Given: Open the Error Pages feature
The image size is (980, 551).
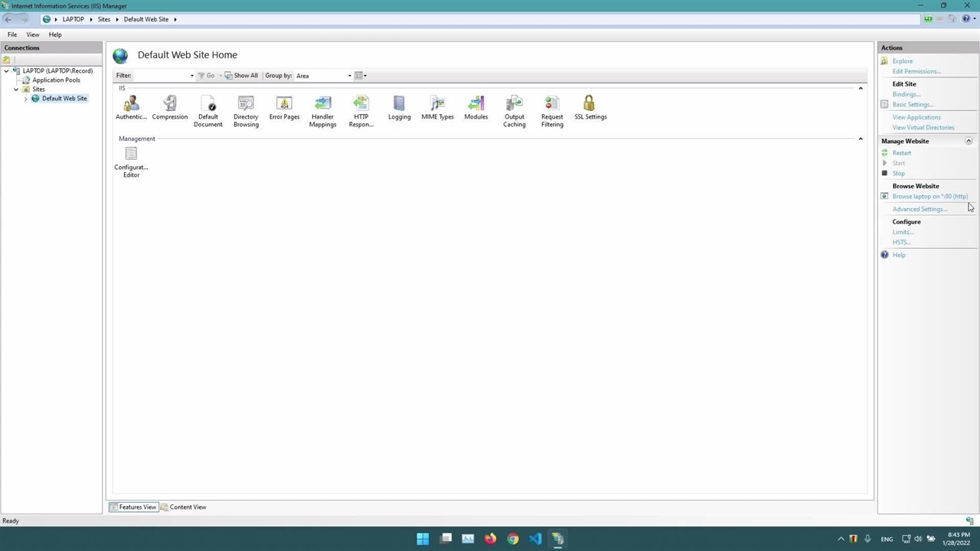Looking at the screenshot, I should click(x=284, y=105).
